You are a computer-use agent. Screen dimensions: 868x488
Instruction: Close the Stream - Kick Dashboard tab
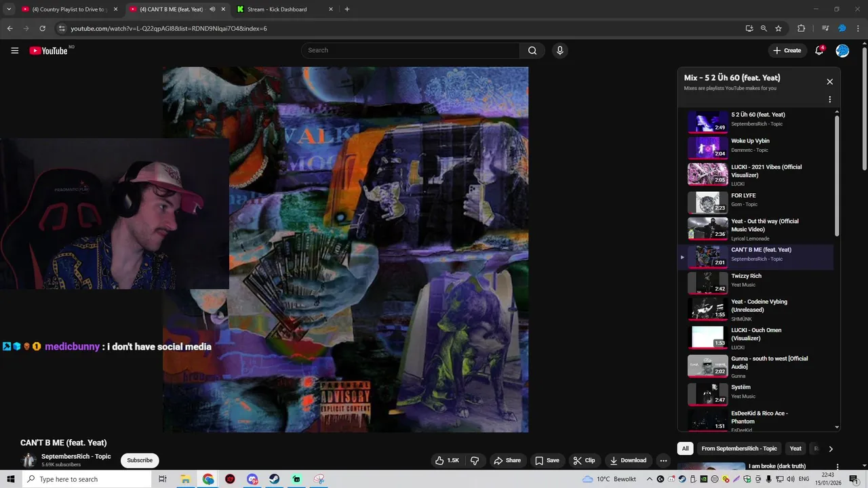coord(330,9)
